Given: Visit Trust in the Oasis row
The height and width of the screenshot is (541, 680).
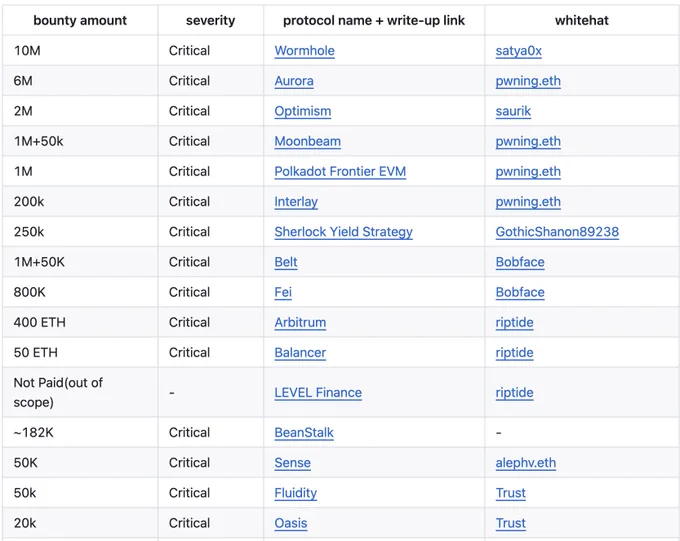Looking at the screenshot, I should [510, 523].
